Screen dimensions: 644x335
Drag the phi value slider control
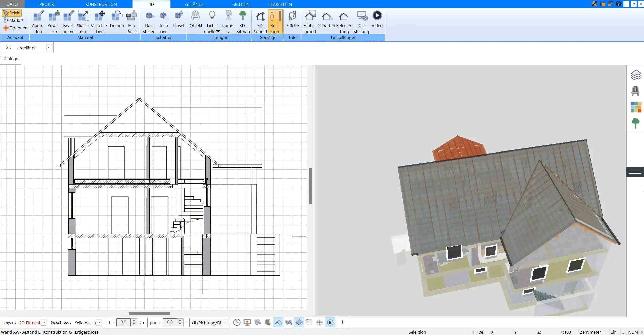pos(180,322)
